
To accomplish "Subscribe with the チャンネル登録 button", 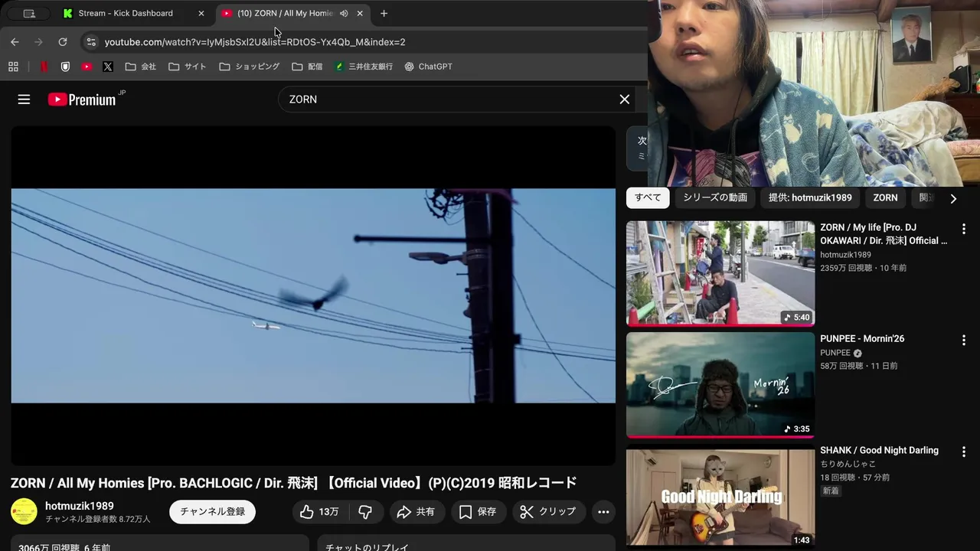I will click(x=213, y=511).
